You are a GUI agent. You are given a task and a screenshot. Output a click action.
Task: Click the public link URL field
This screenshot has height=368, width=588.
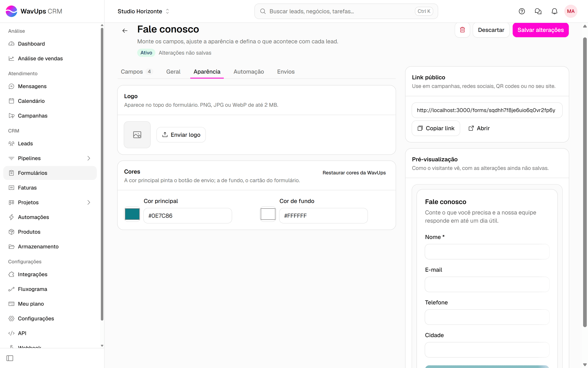[487, 110]
